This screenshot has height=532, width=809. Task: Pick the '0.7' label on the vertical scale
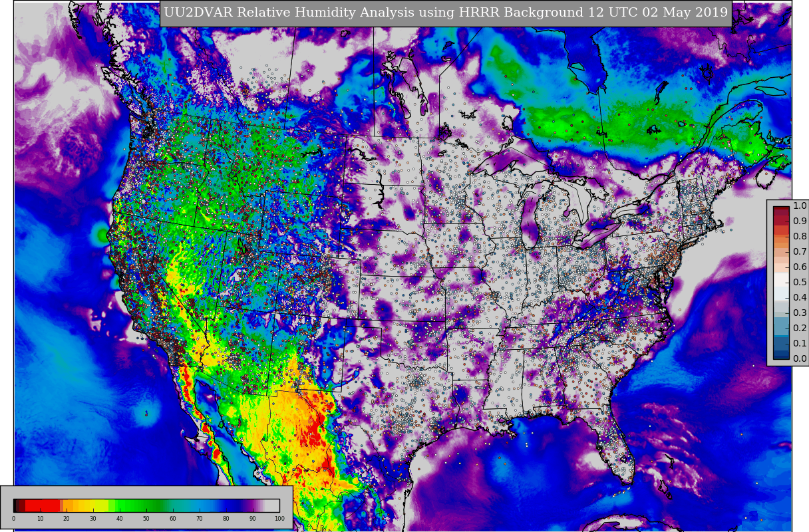click(800, 252)
